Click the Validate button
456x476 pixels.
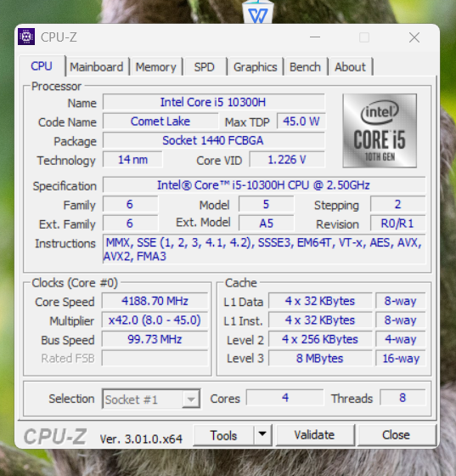click(x=315, y=435)
